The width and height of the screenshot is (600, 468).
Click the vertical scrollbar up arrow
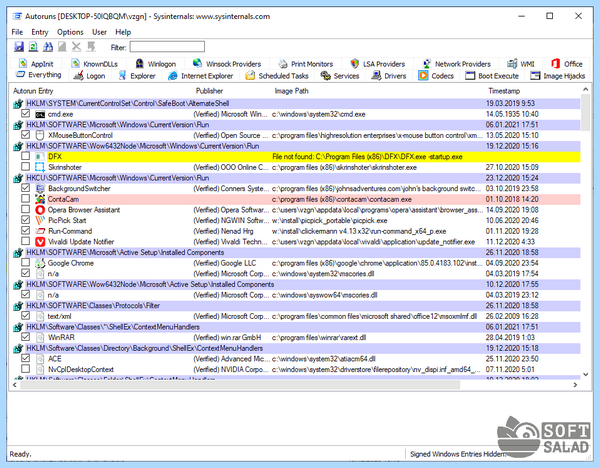click(x=585, y=90)
